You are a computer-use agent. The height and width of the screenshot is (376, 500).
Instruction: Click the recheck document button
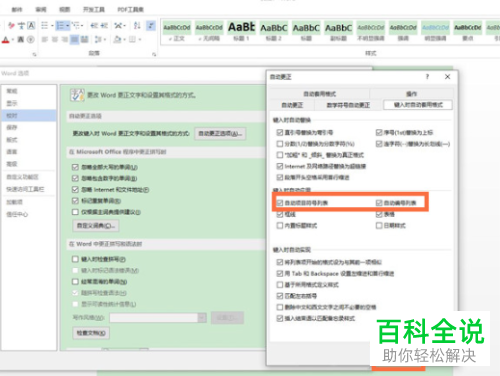pos(91,333)
